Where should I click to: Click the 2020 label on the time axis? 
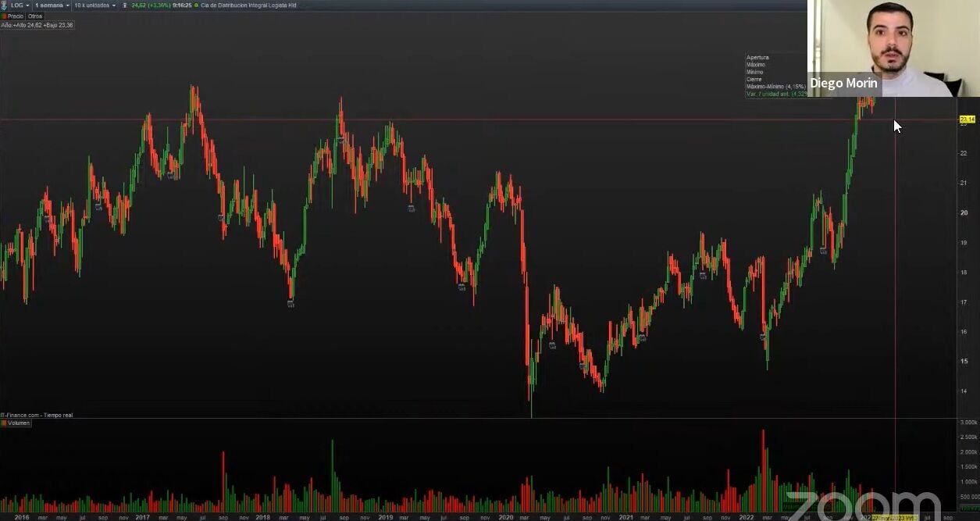[505, 517]
